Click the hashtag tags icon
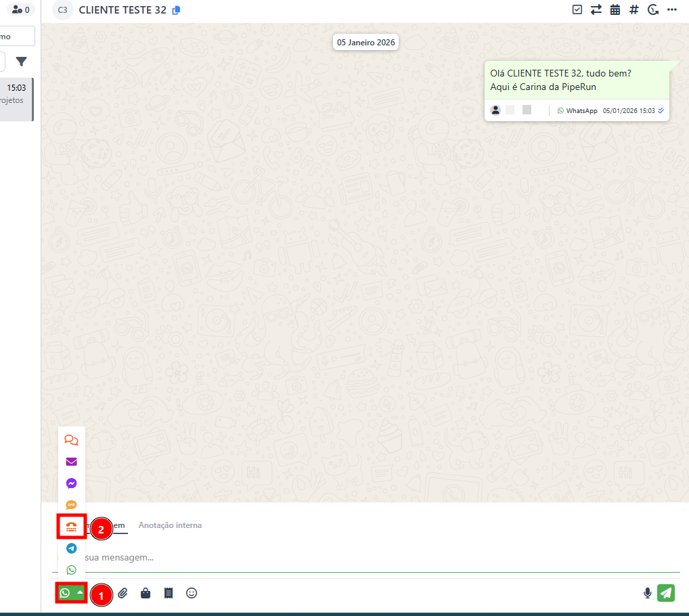Screen dimensions: 689x616 634,9
